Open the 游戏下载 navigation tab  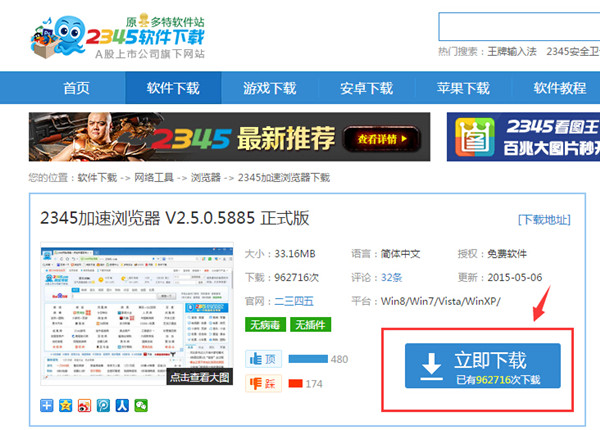(x=270, y=88)
